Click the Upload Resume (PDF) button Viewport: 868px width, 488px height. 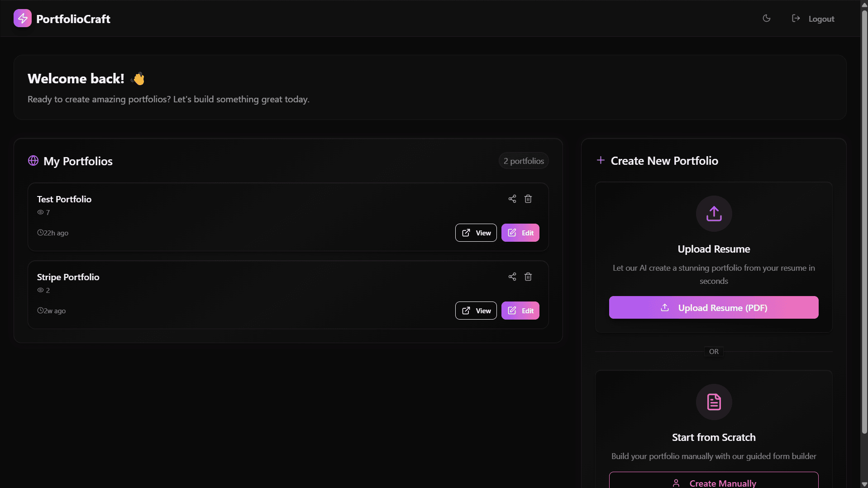coord(713,307)
